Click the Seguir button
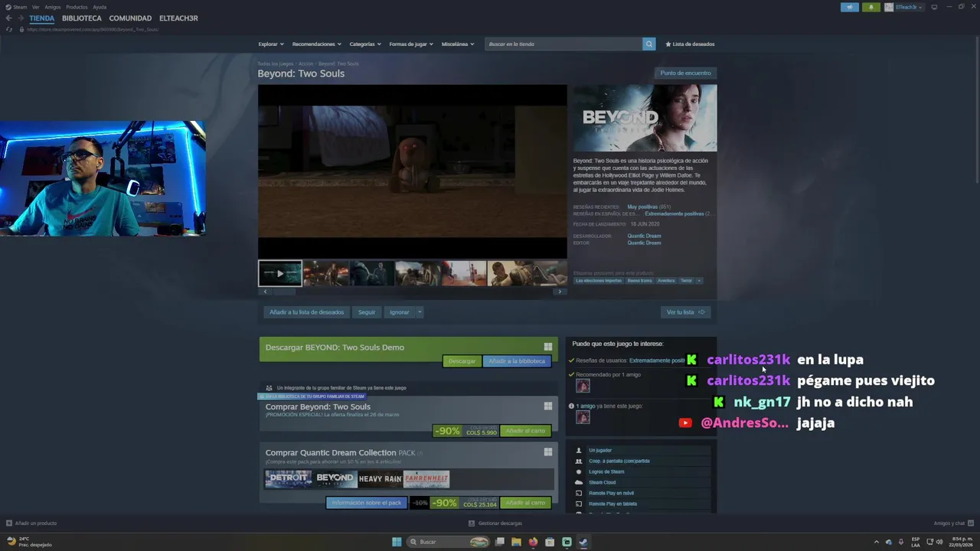Image resolution: width=980 pixels, height=551 pixels. (367, 312)
